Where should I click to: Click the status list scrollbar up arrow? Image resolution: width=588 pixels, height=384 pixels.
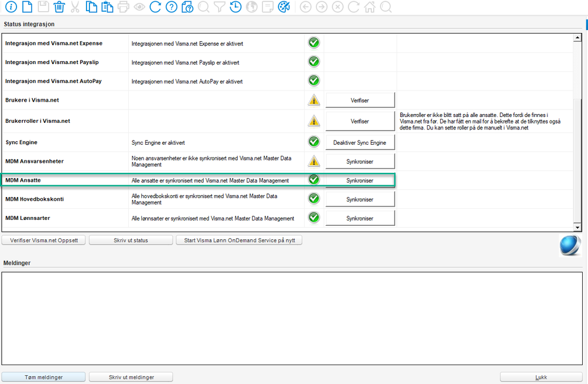577,38
